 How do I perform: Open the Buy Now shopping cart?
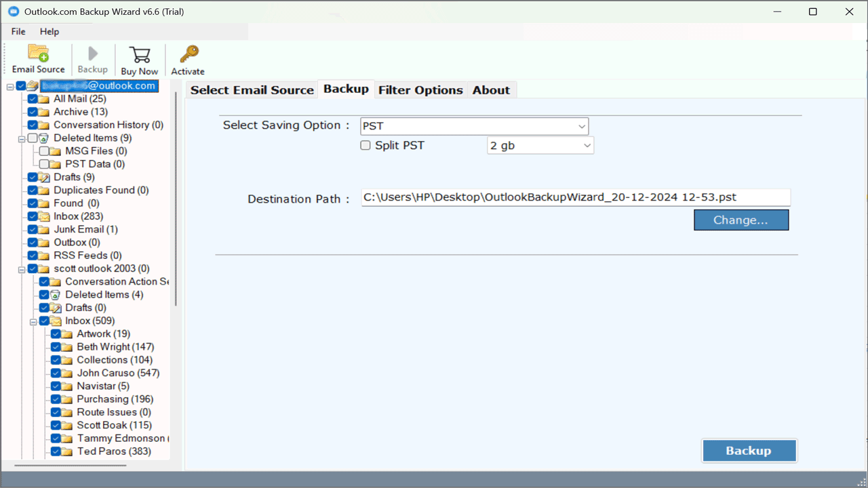coord(140,55)
